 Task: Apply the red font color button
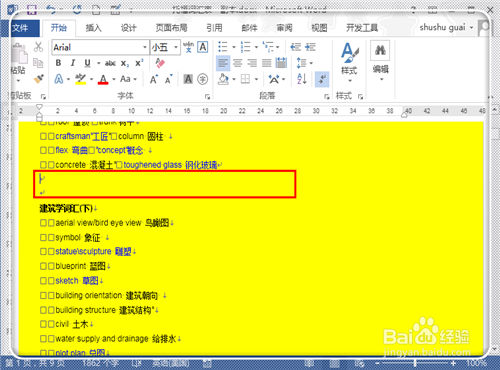coord(103,79)
